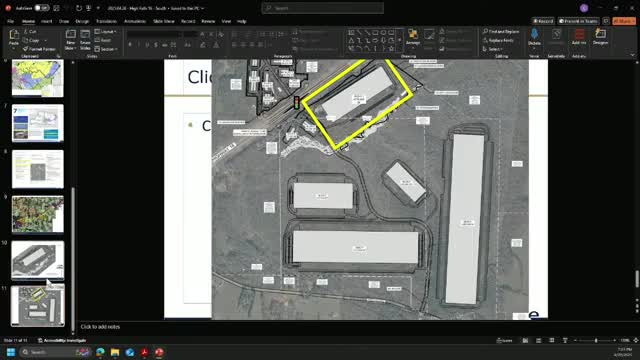Open the View tab
640x360 pixels.
[x=226, y=21]
